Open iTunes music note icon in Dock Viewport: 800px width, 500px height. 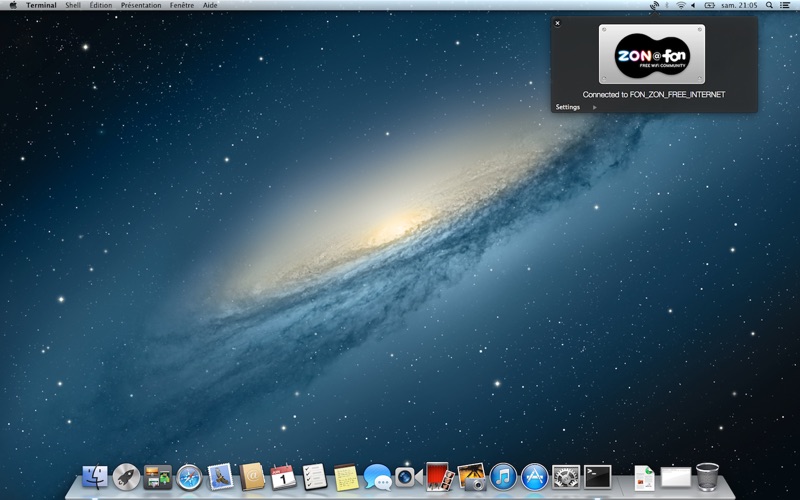[x=503, y=478]
